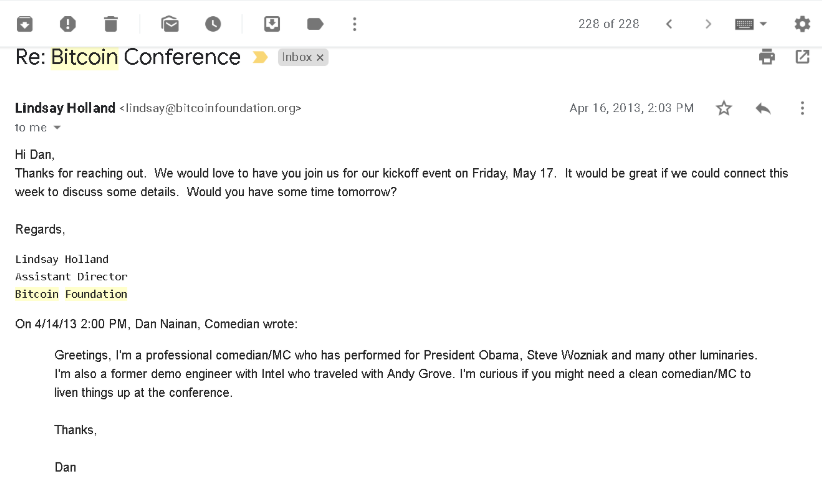Screen dimensions: 822x488
Task: Remove the Inbox label from the conversation
Action: [320, 58]
